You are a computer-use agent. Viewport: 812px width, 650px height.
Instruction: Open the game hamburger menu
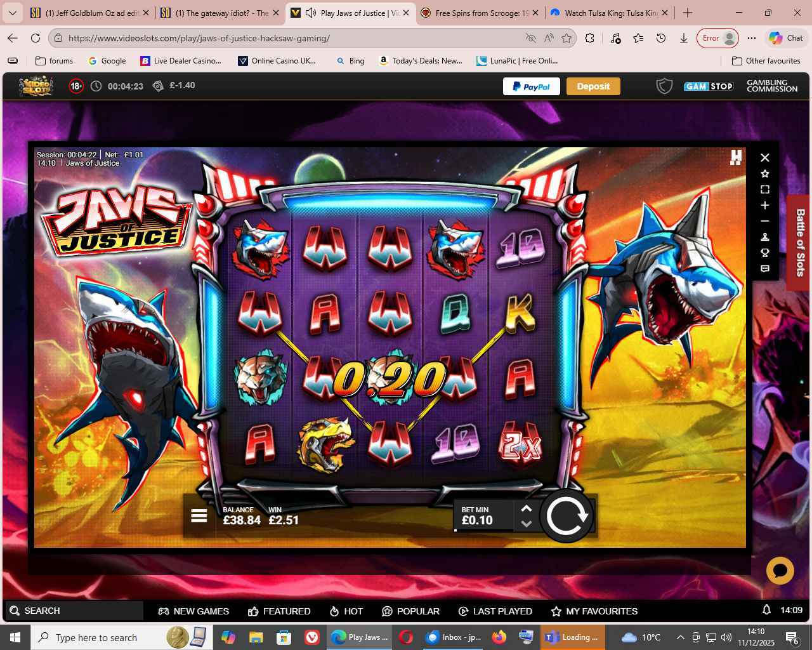[x=199, y=516]
